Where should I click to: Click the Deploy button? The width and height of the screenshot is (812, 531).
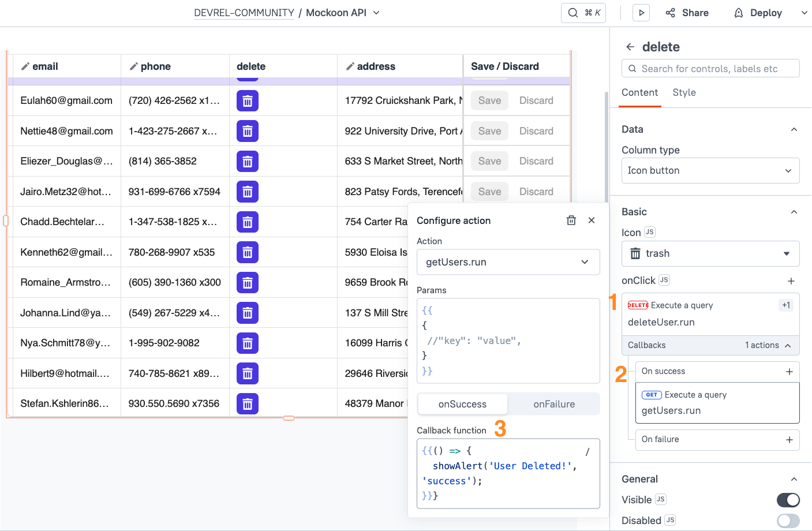click(758, 13)
